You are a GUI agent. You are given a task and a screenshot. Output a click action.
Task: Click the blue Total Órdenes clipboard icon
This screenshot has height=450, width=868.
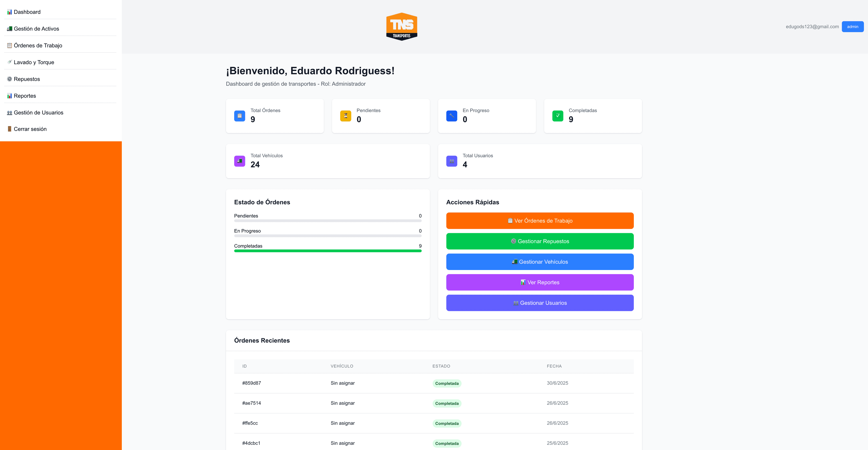[x=239, y=116]
